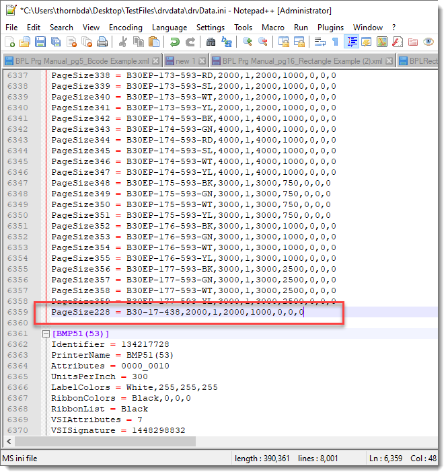Close the pg16_Rectangle Example (2).xml tab
448x476 pixels.
coord(389,61)
